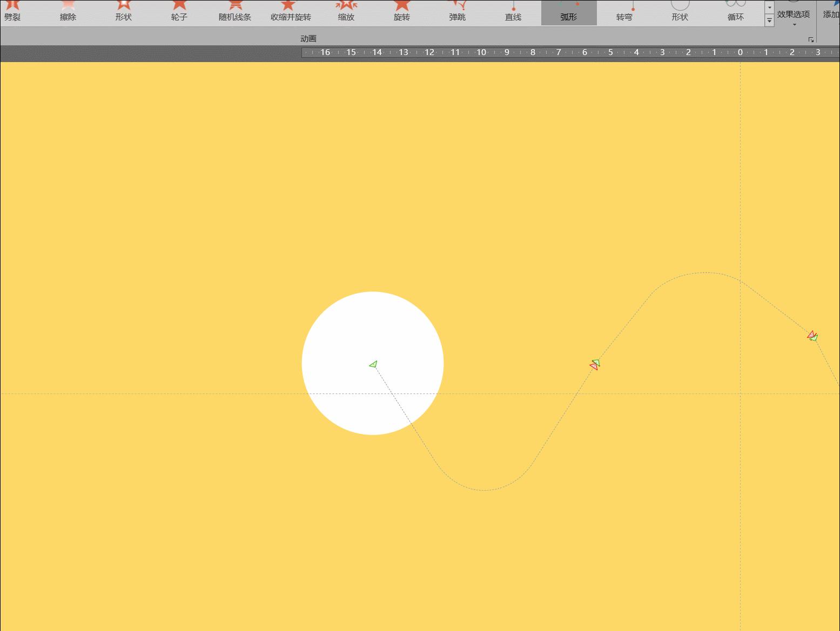Select the 擦除 animation effect
The image size is (840, 631).
(x=68, y=12)
